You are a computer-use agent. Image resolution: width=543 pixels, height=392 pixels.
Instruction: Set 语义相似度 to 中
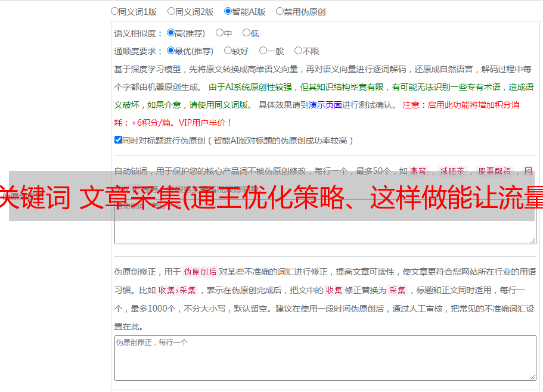219,33
